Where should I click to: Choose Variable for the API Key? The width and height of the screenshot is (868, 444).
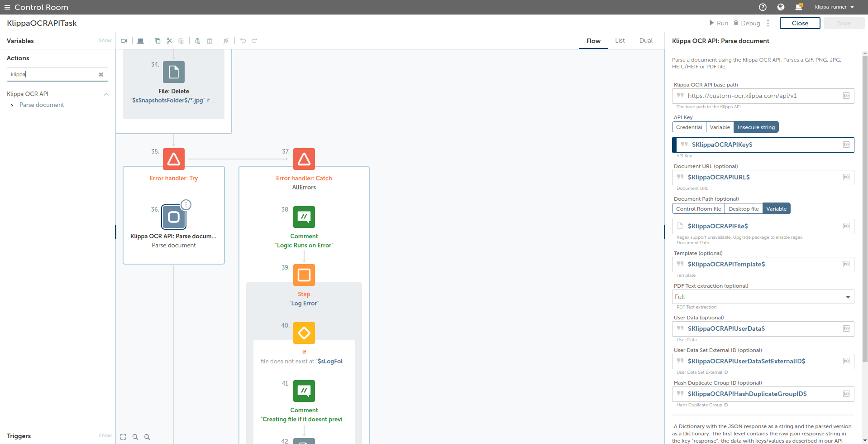pyautogui.click(x=720, y=127)
